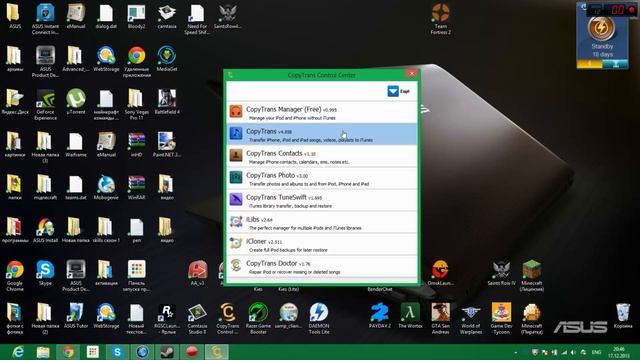Select the WinRAR desktop icon
Viewport: 640px width, 360px height.
(136, 188)
